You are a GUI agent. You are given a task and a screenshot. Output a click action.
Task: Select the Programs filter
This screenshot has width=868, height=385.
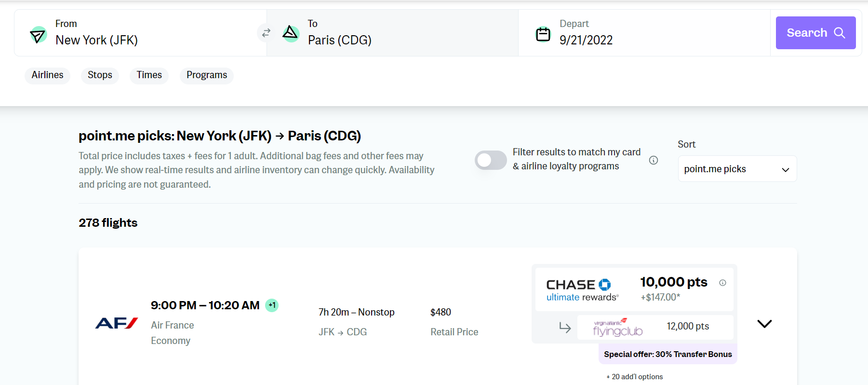click(206, 75)
